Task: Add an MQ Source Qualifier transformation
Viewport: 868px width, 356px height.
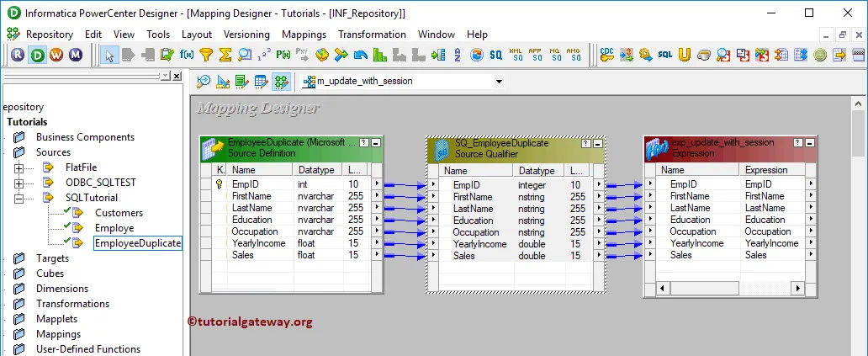Action: pyautogui.click(x=554, y=55)
